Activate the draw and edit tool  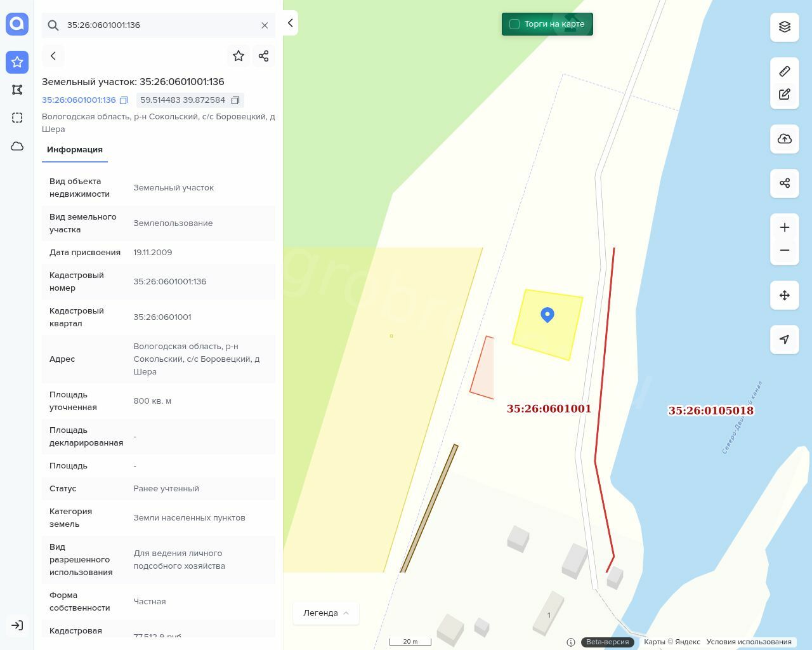pos(785,95)
